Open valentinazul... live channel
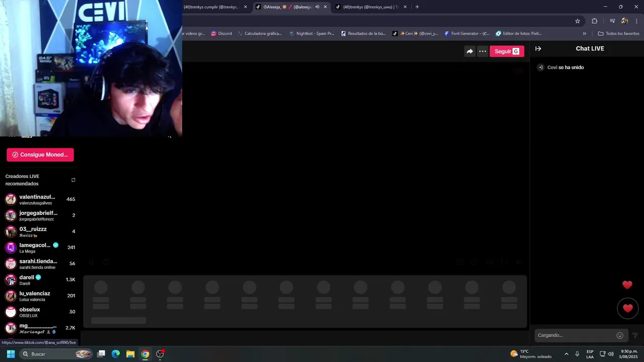 (40, 199)
